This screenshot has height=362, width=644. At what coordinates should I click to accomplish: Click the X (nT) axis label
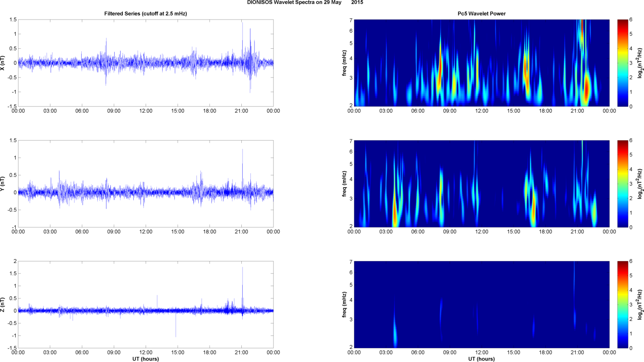[x=3, y=63]
